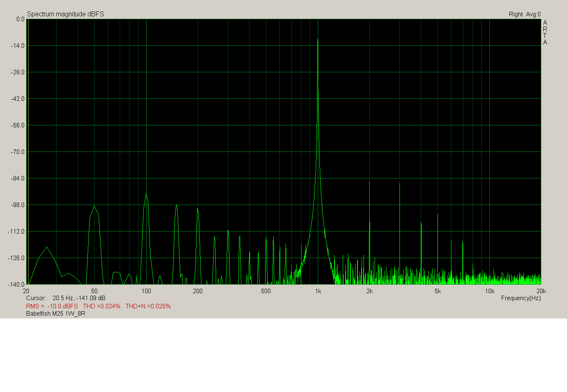Image resolution: width=567 pixels, height=392 pixels.
Task: Click the RMS = -10.0 dBFS readout
Action: (52, 306)
